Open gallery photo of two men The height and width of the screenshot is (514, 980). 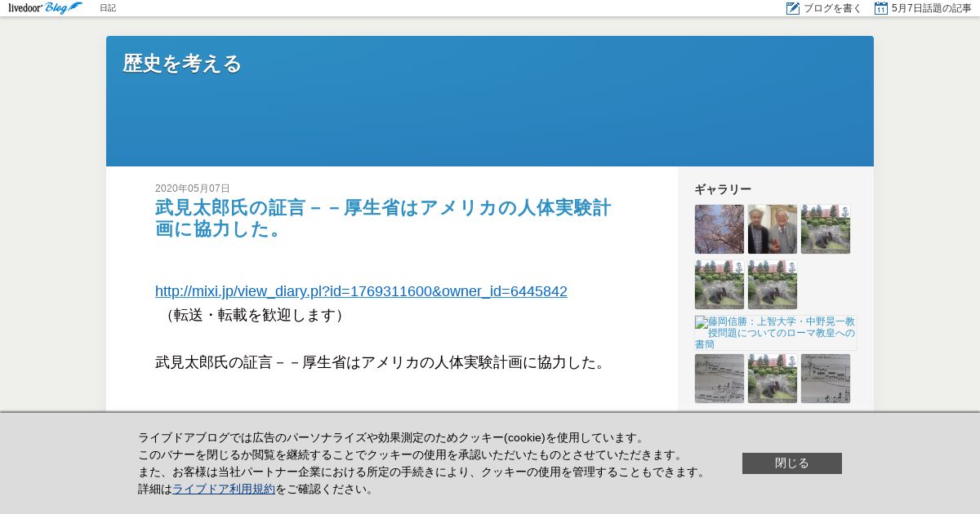point(773,229)
